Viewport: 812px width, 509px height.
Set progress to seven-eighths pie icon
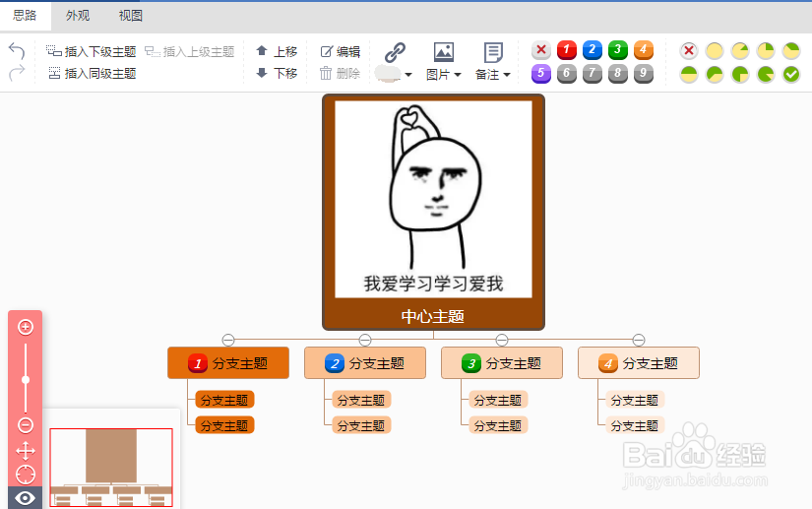[x=766, y=74]
